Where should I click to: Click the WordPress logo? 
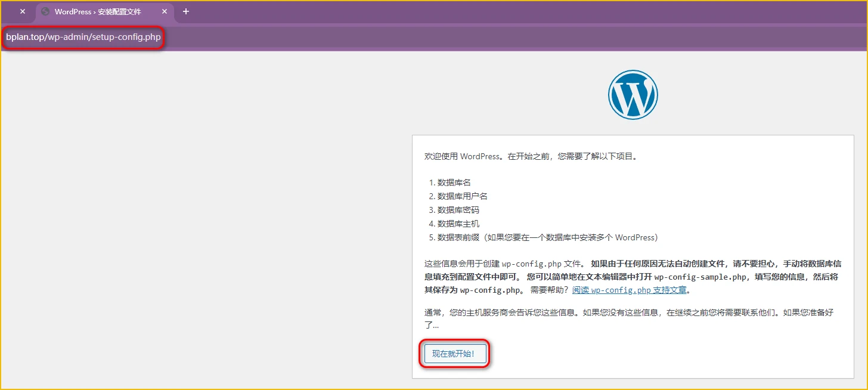[633, 95]
